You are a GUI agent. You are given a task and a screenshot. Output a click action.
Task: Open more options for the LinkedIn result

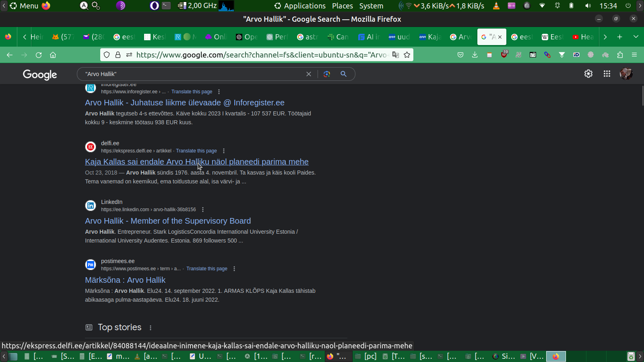[203, 210]
